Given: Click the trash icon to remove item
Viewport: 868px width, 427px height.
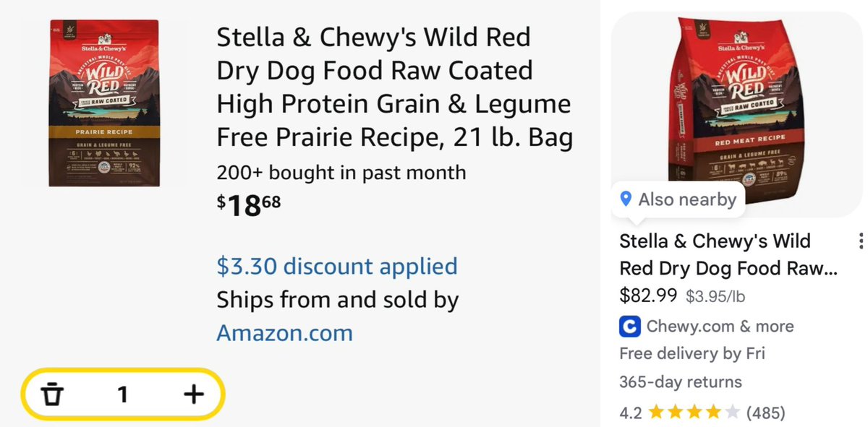Looking at the screenshot, I should point(52,394).
